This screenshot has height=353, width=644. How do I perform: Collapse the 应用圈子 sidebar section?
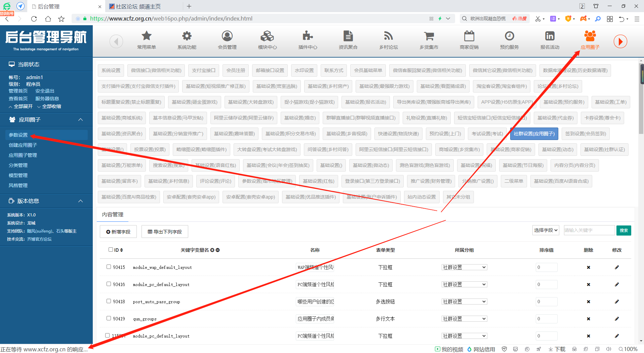80,120
